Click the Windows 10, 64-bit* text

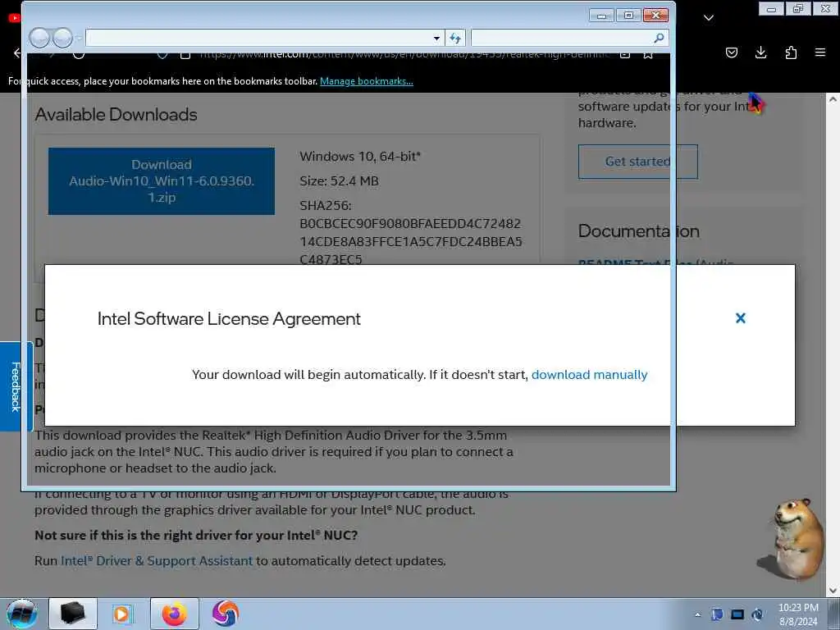click(360, 157)
